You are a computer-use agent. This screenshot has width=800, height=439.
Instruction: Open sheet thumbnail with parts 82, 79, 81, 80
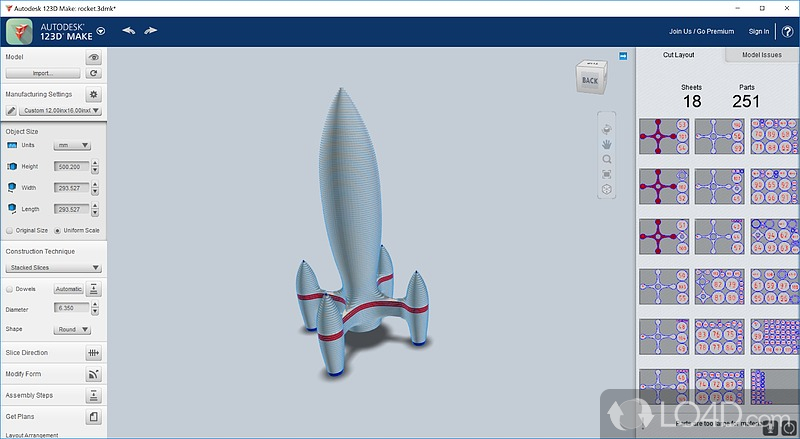tap(719, 287)
